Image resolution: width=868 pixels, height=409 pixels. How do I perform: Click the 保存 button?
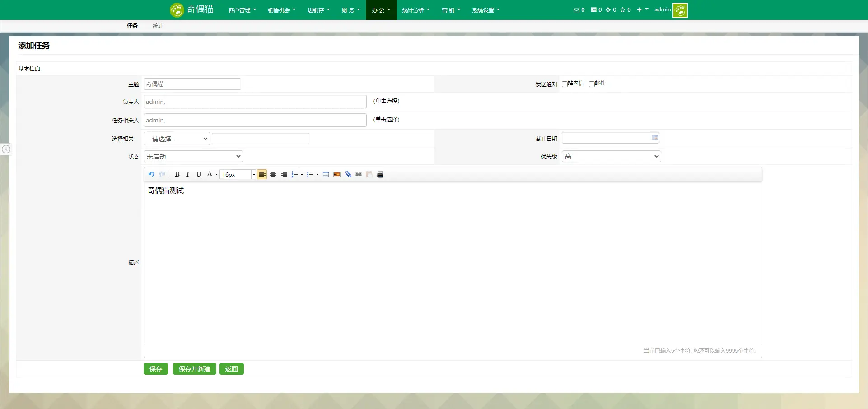pos(156,369)
